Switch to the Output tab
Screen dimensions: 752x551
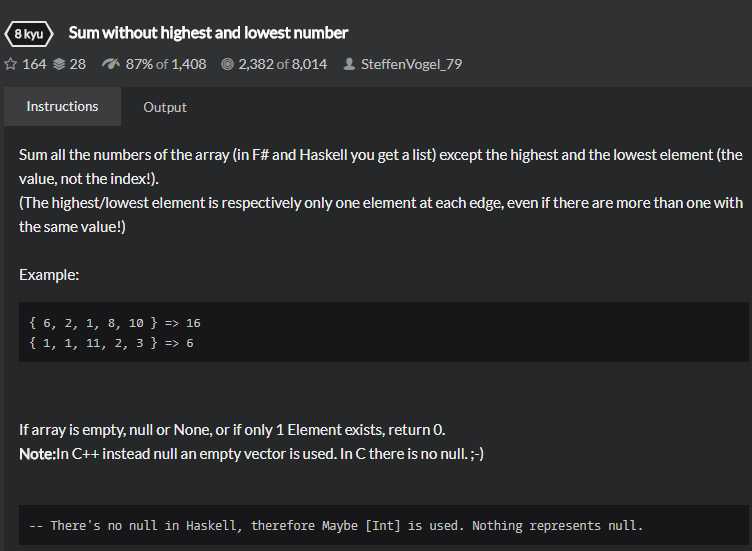[x=165, y=107]
